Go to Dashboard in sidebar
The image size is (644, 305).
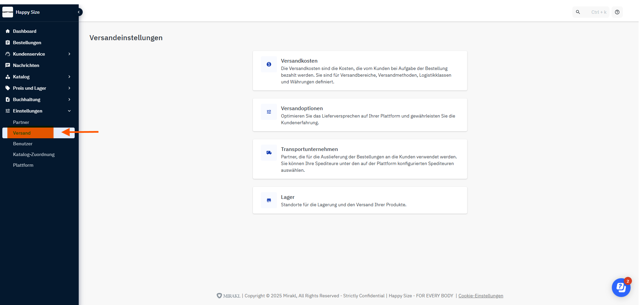tap(24, 31)
